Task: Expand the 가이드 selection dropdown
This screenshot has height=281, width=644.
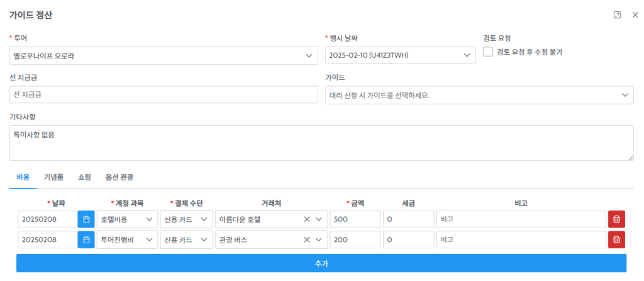Action: pos(479,95)
